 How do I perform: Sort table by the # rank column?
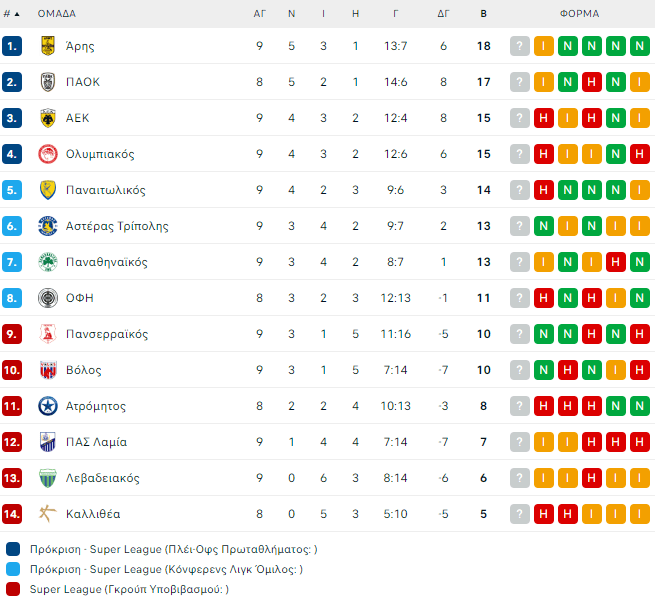tap(11, 14)
